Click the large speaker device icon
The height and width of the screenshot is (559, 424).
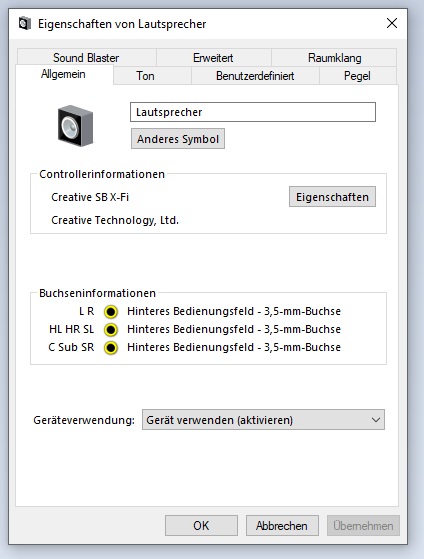click(76, 126)
